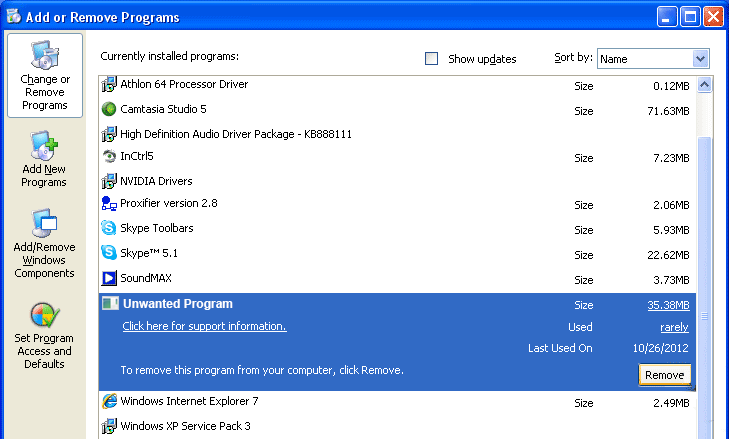Select NVIDIA Drivers entry

pos(397,181)
